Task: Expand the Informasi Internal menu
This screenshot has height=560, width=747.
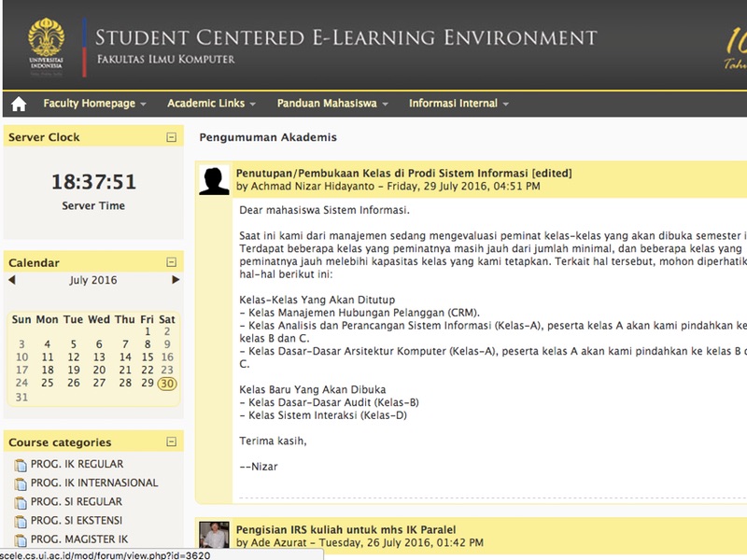Action: click(x=458, y=104)
